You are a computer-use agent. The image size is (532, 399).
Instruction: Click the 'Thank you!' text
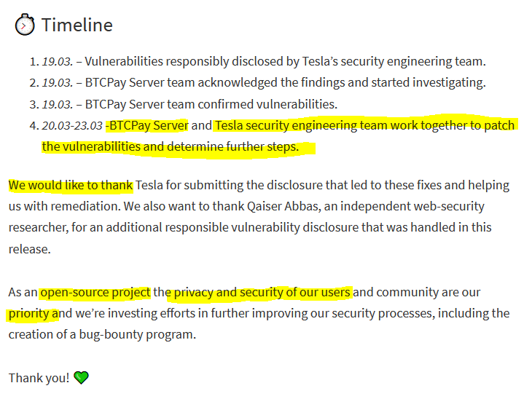39,377
